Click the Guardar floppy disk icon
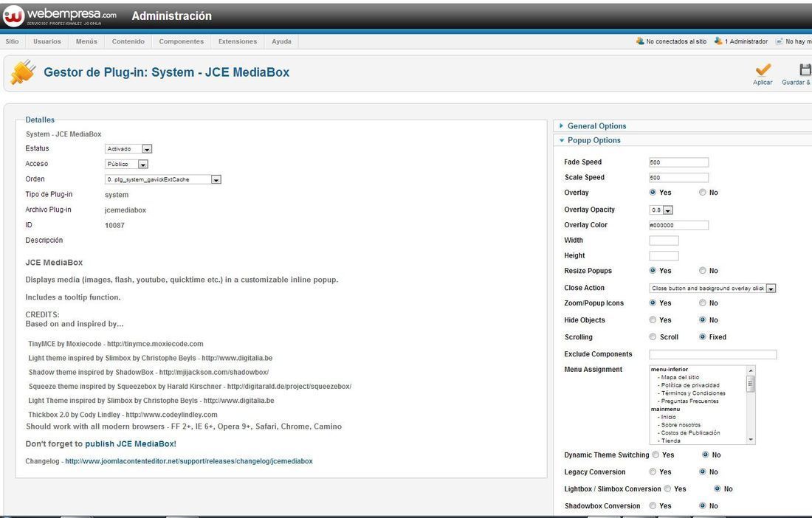Screen dimensions: 812x518 (x=805, y=70)
